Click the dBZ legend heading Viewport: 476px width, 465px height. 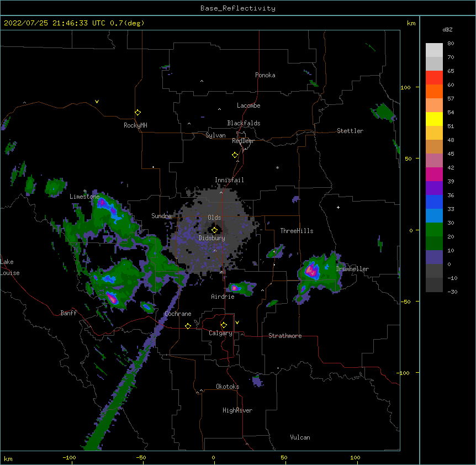tap(447, 29)
